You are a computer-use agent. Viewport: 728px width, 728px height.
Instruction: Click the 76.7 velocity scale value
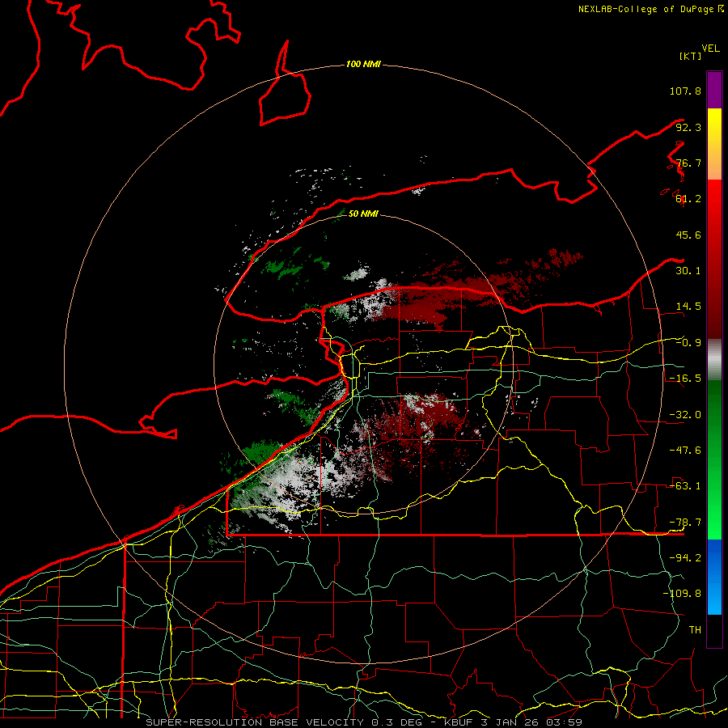(x=688, y=163)
